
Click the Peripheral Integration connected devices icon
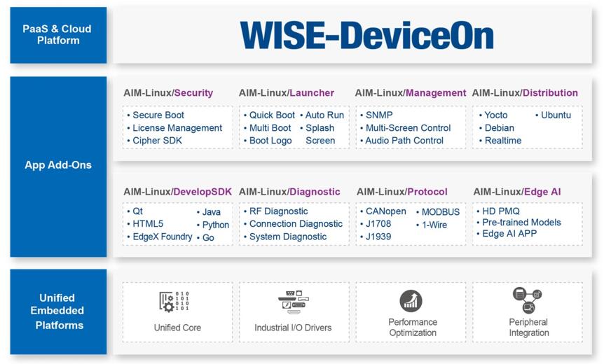pos(528,300)
